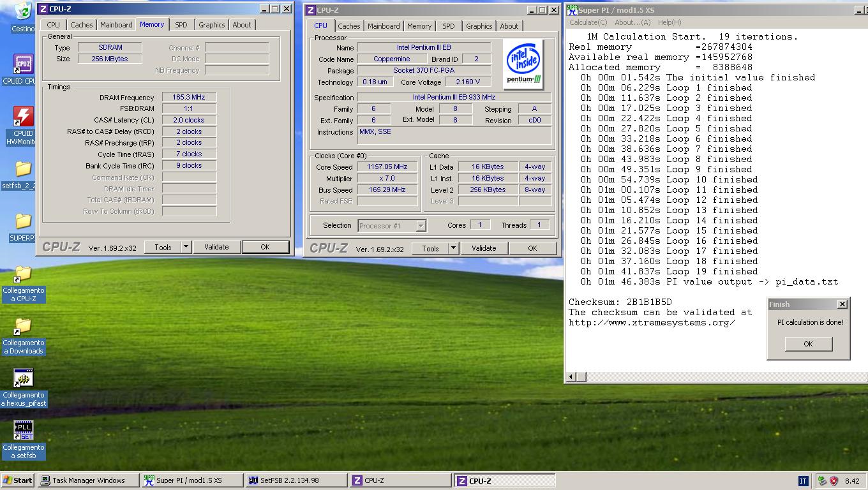Viewport: 868px width, 490px height.
Task: Click the safely remove hardware tray icon
Action: (x=821, y=481)
